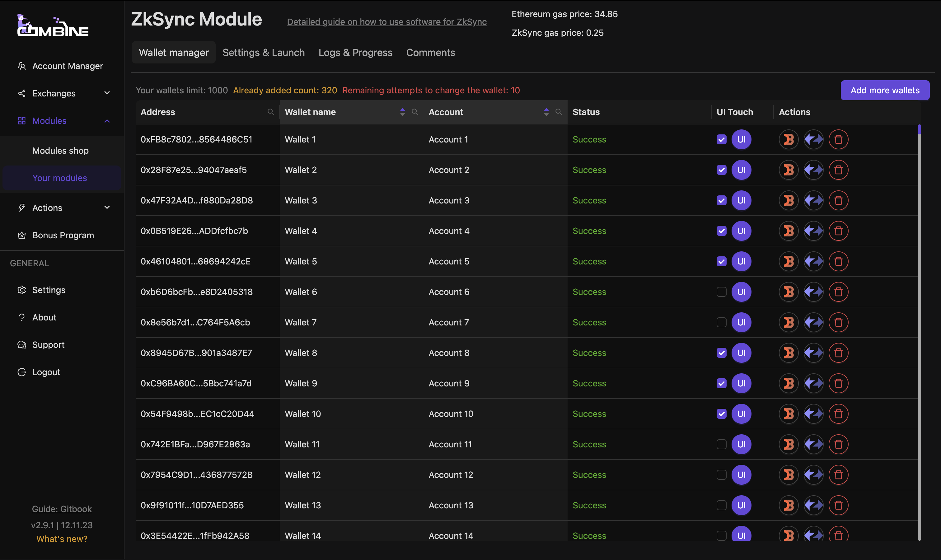Uncheck UI Touch checkbox for Wallet 10
This screenshot has height=560, width=941.
(721, 414)
